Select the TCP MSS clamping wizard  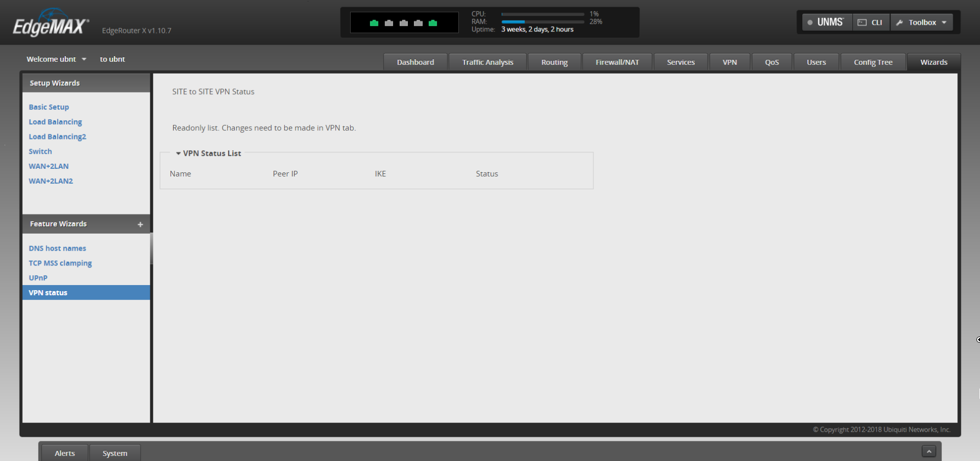60,263
